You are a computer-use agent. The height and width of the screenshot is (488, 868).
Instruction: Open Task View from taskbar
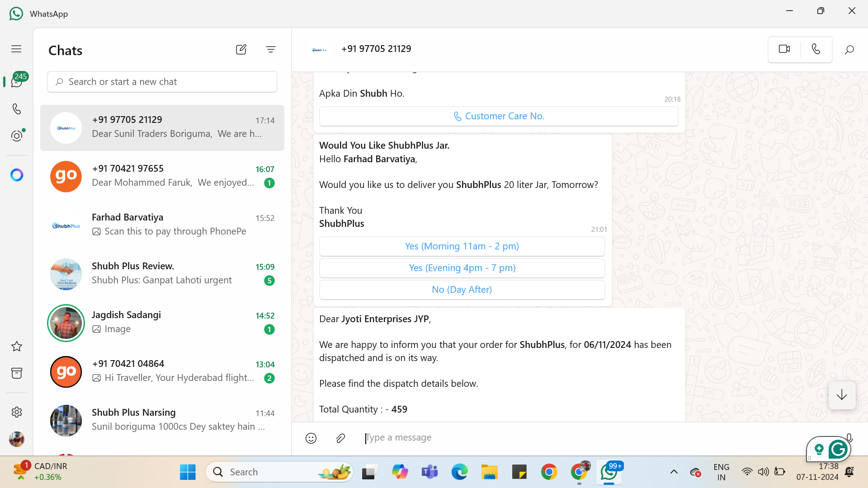coord(370,472)
